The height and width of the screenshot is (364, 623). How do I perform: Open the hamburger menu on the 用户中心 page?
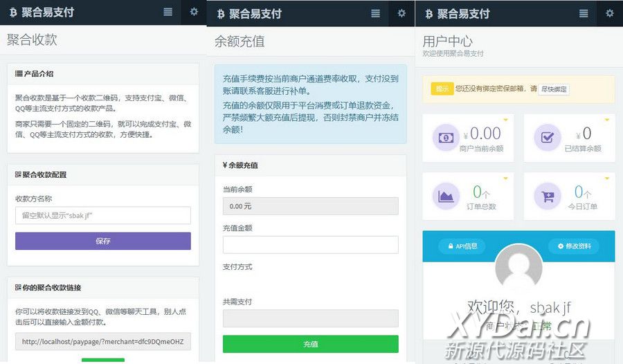584,13
